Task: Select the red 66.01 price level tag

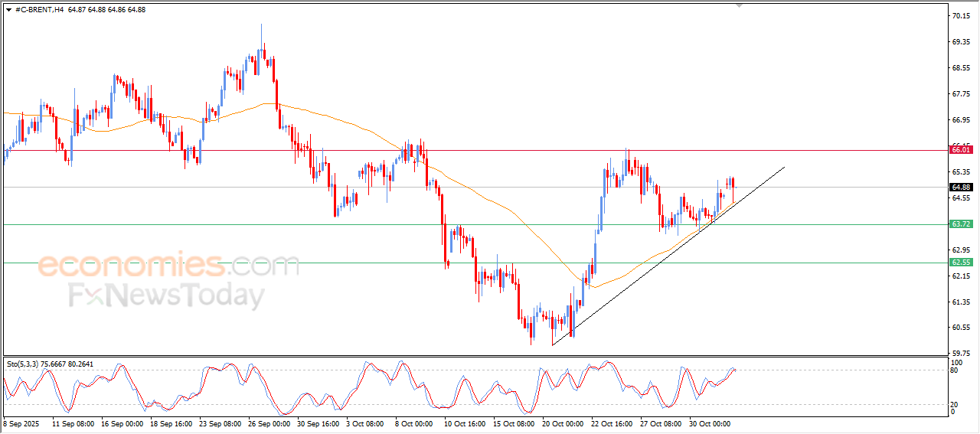Action: point(960,150)
